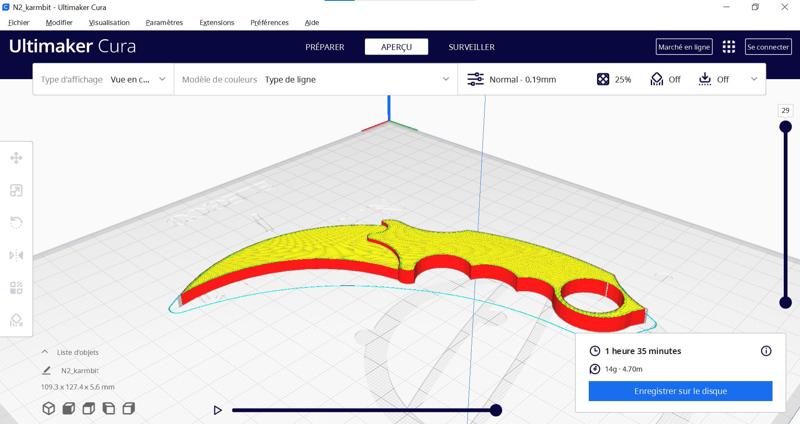Screen dimensions: 800x424
Task: Select the Move tool in sidebar
Action: (16, 158)
